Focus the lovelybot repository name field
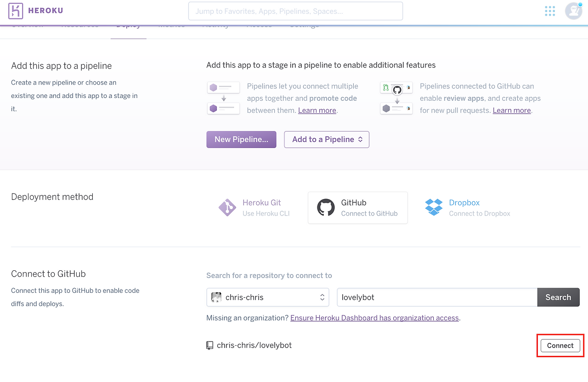 pos(437,297)
